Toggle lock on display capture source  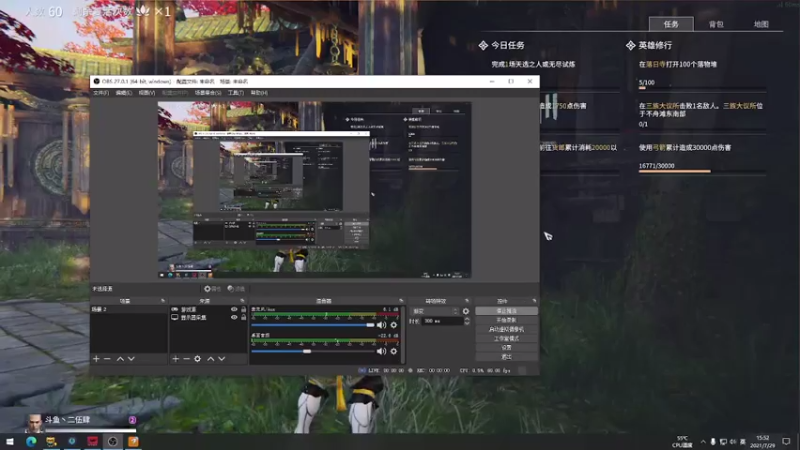pos(243,317)
